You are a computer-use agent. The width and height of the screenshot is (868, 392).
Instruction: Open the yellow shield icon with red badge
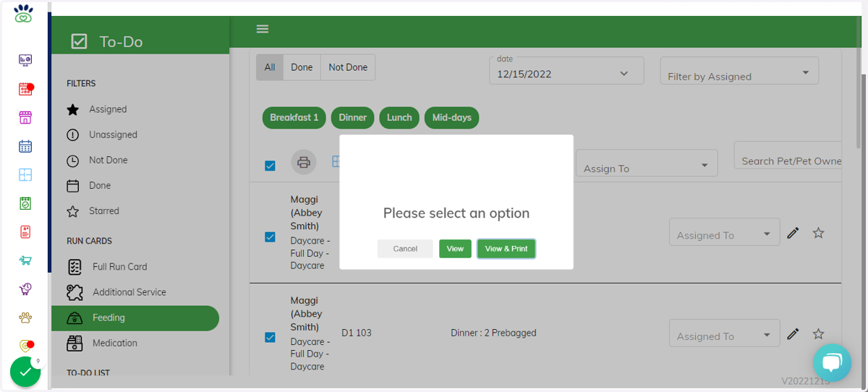click(25, 346)
